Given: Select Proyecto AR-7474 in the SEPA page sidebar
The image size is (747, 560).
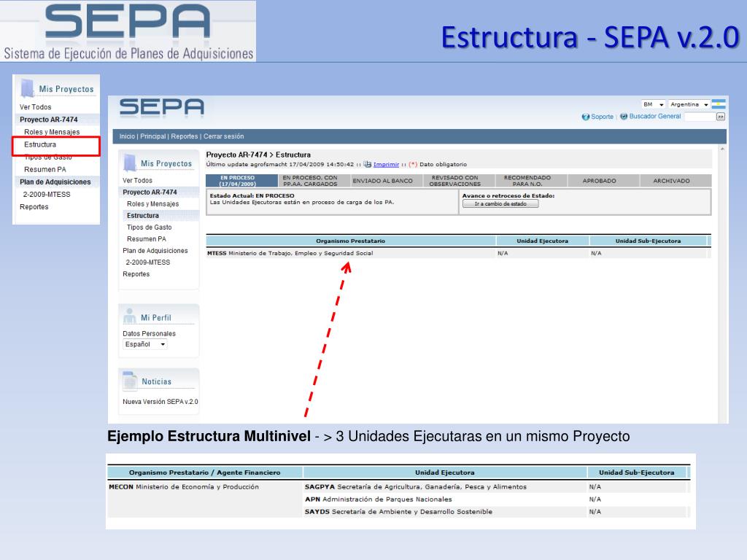Looking at the screenshot, I should tap(150, 192).
